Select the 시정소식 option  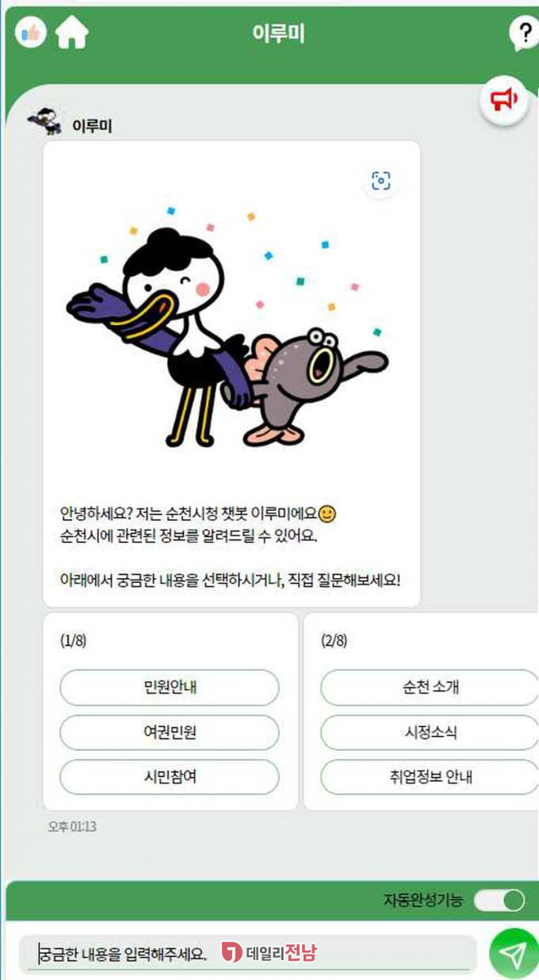[x=430, y=733]
